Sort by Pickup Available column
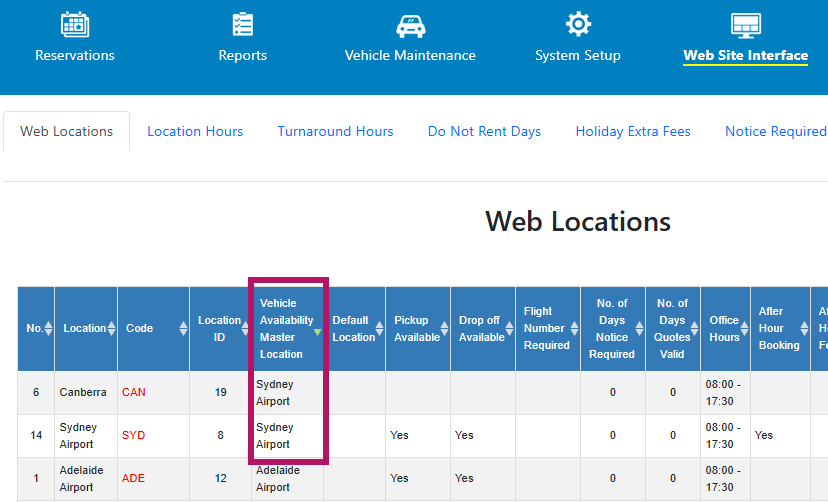This screenshot has height=502, width=828. (x=417, y=328)
